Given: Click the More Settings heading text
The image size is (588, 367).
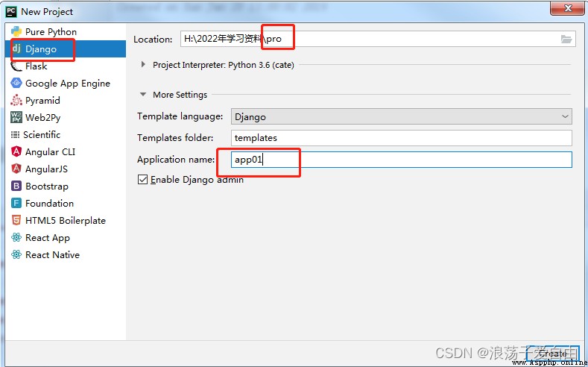Looking at the screenshot, I should pos(180,95).
